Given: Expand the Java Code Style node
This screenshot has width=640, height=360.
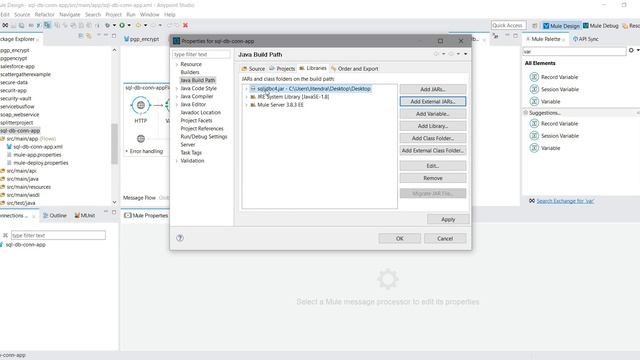Looking at the screenshot, I should coord(177,88).
